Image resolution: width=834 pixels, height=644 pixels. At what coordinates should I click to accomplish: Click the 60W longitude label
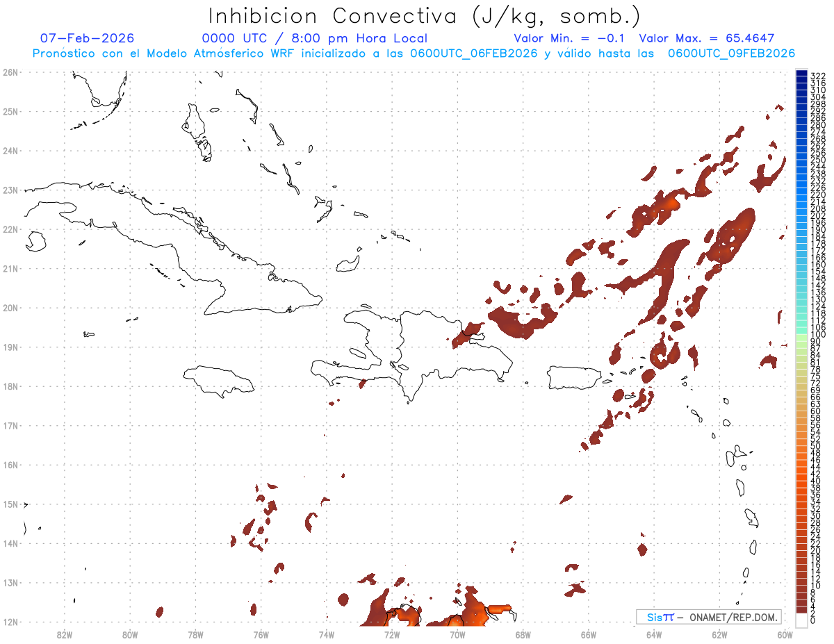785,634
